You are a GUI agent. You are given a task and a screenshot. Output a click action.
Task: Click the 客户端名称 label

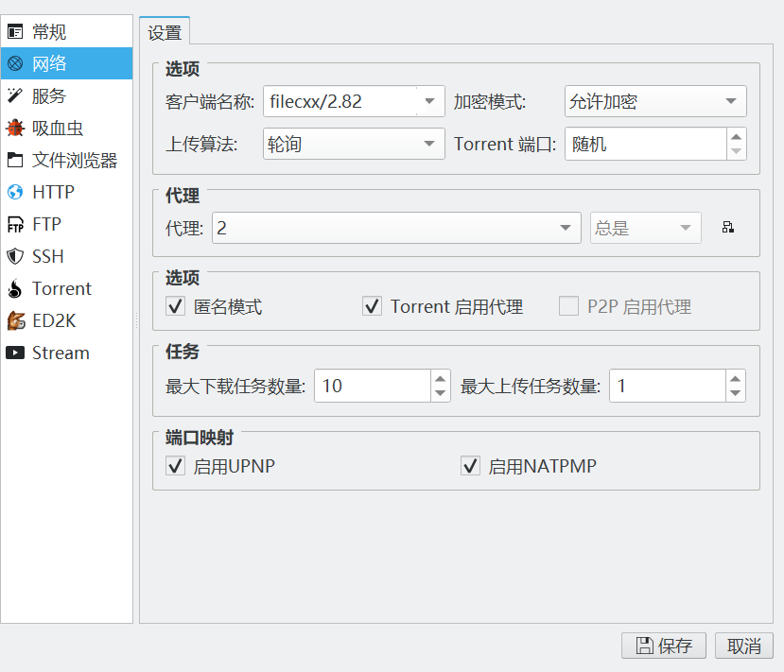(x=210, y=102)
